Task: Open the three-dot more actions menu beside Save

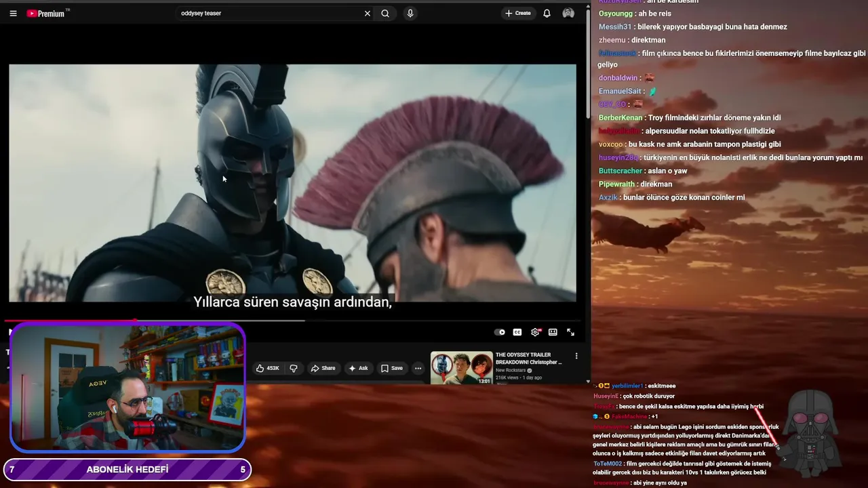Action: click(x=418, y=368)
